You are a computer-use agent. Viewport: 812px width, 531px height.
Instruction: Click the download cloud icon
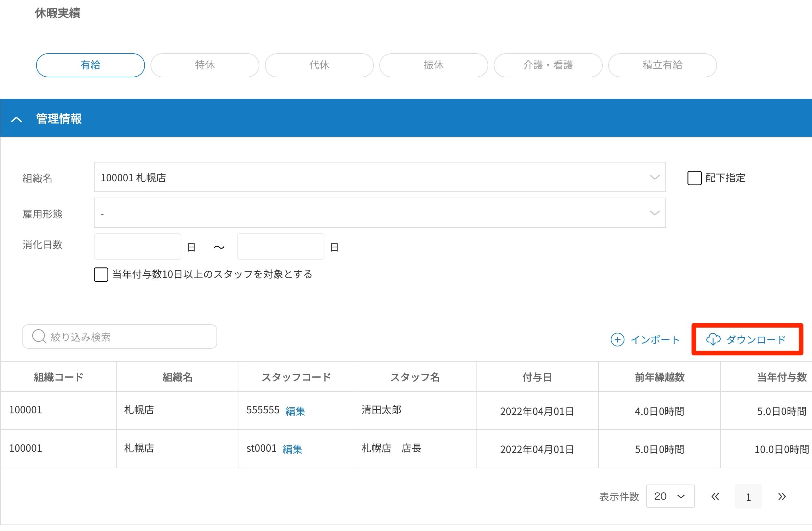pyautogui.click(x=713, y=339)
